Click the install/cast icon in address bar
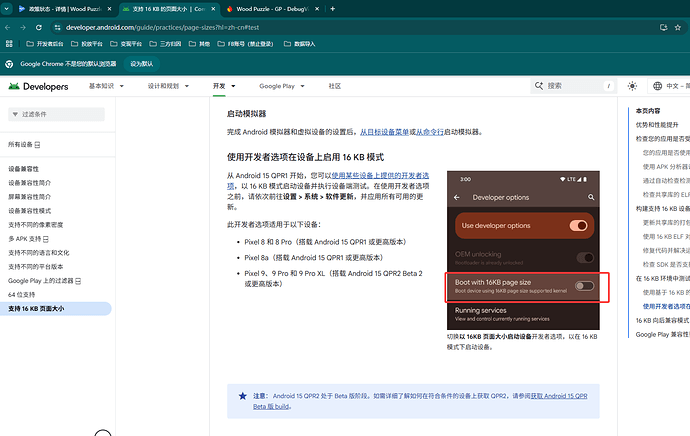 pyautogui.click(x=664, y=27)
